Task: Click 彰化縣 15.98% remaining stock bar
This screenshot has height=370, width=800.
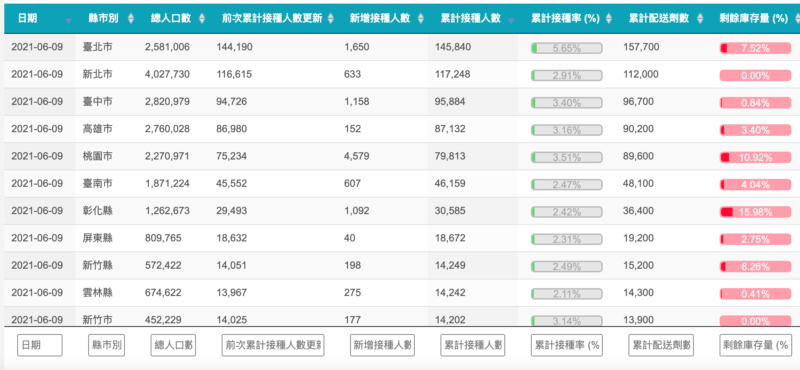Action: coord(756,212)
